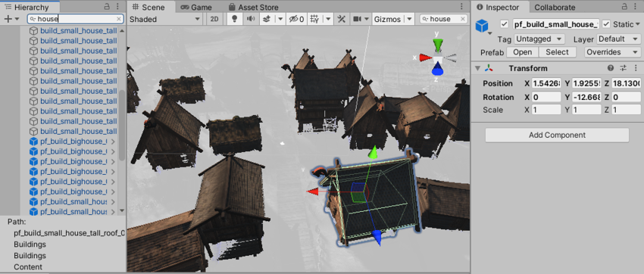Click the tools wrench icon in scene toolbar
Viewport: 644px width, 274px height.
[x=341, y=19]
